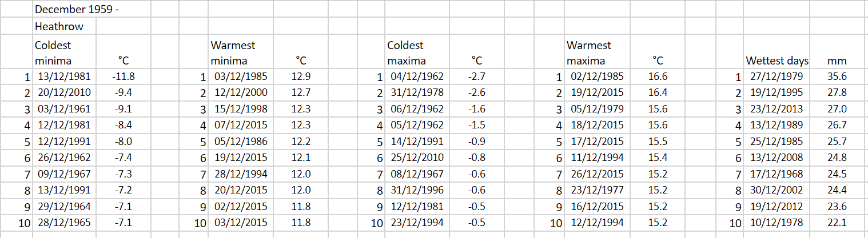Click the 'Warmest minima' header cell
This screenshot has height=238, width=868.
(239, 53)
